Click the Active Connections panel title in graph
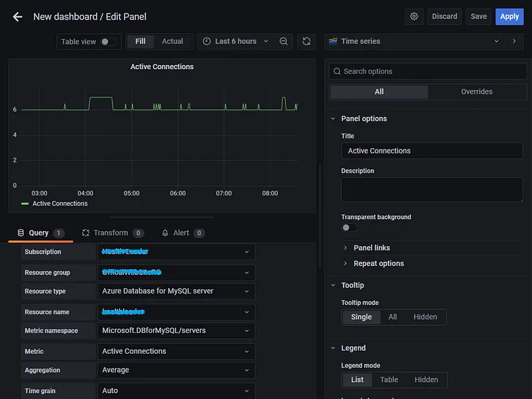 pyautogui.click(x=162, y=67)
